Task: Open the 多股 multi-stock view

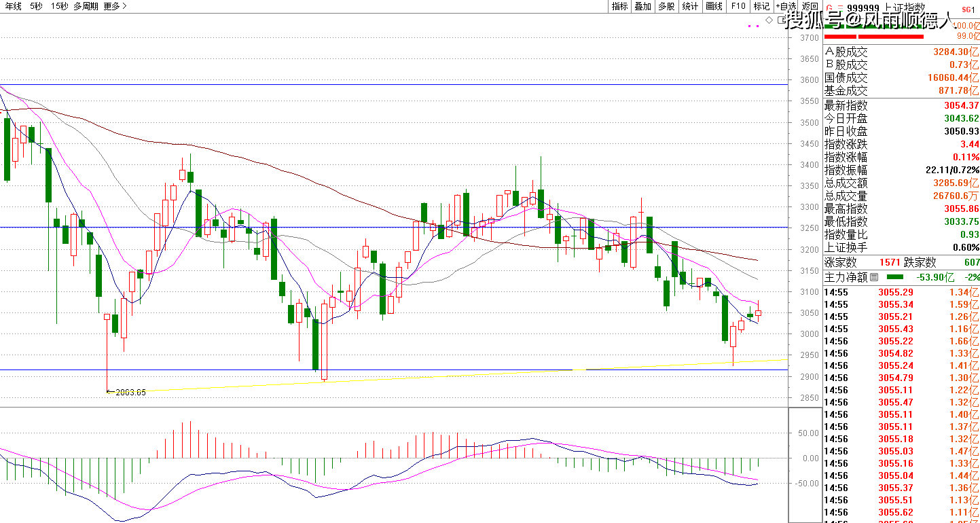Action: coord(666,6)
